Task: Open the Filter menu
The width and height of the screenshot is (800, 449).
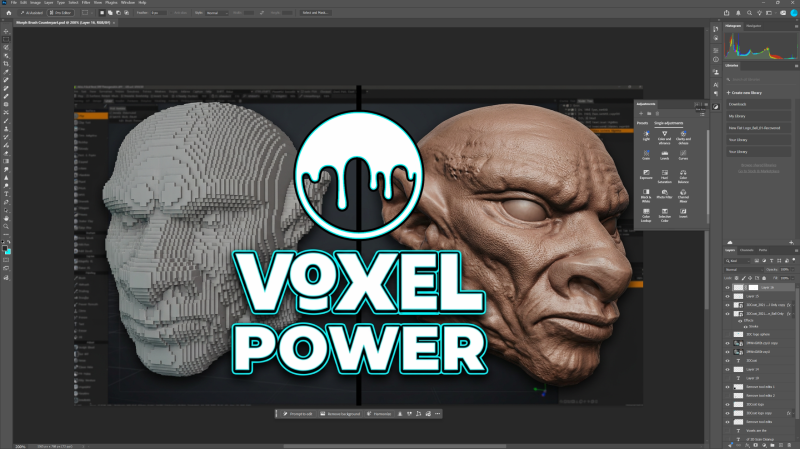Action: click(x=86, y=3)
